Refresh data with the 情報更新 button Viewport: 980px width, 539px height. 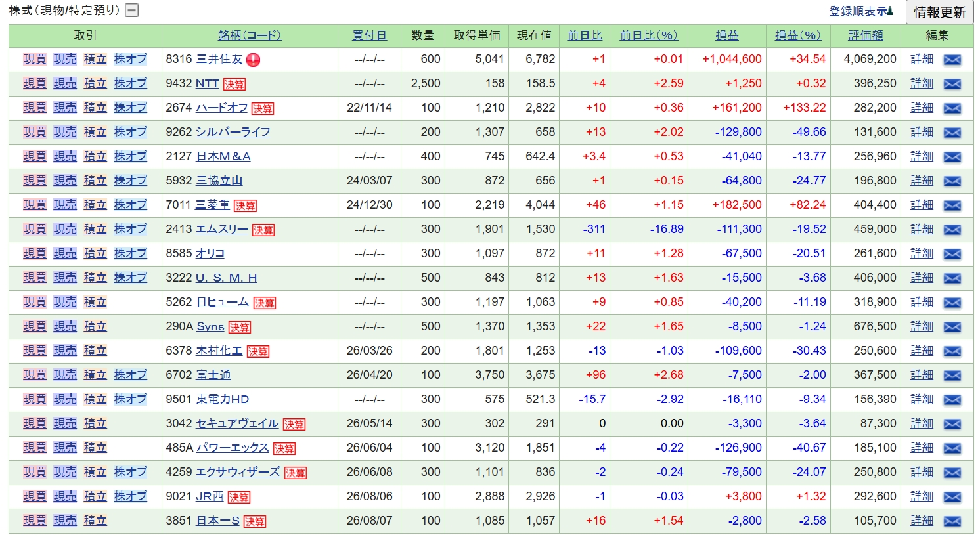pyautogui.click(x=939, y=12)
